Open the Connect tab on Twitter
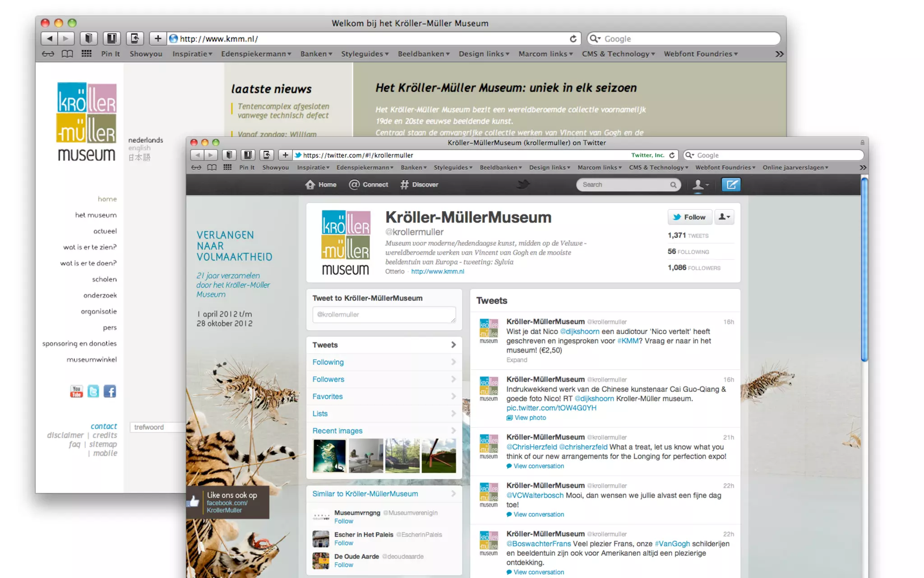 369,185
